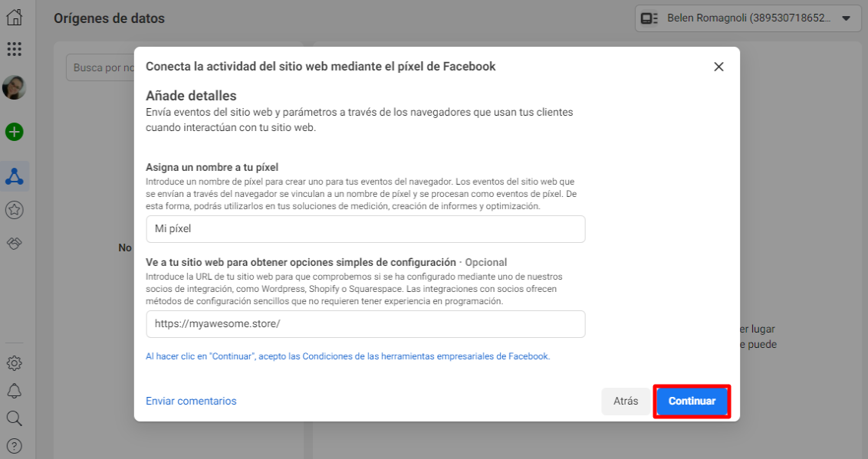
Task: Open the all tools grid icon
Action: pyautogui.click(x=15, y=49)
